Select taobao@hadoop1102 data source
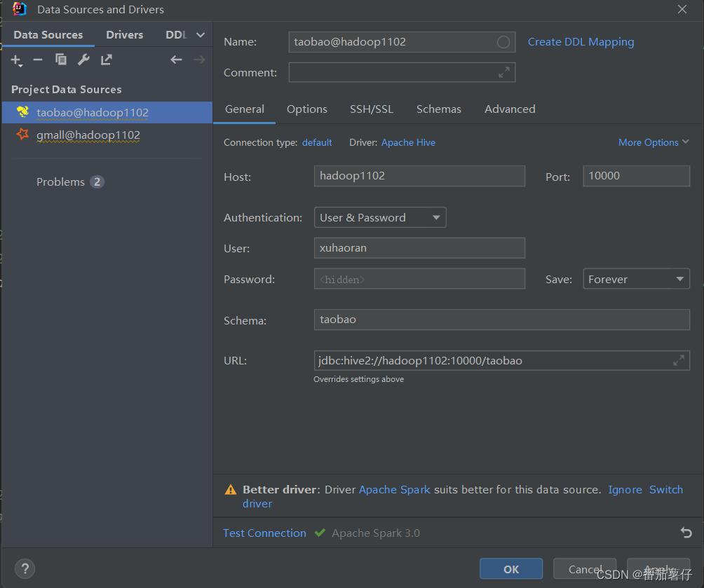 pyautogui.click(x=107, y=112)
